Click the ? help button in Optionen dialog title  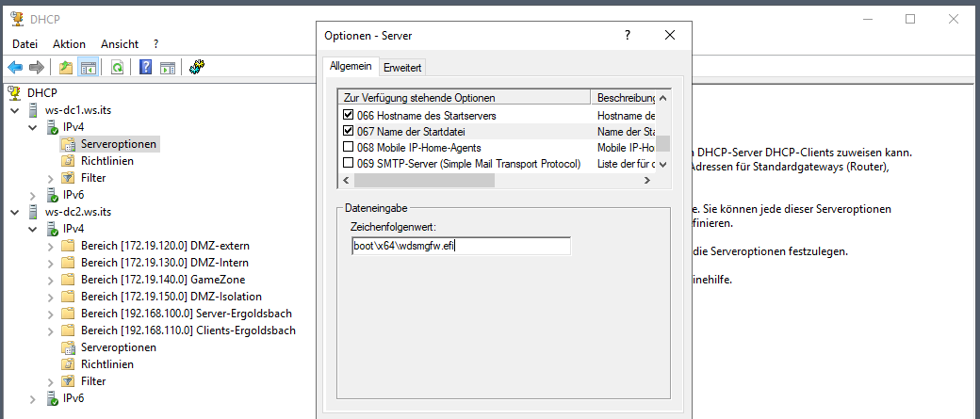[628, 35]
